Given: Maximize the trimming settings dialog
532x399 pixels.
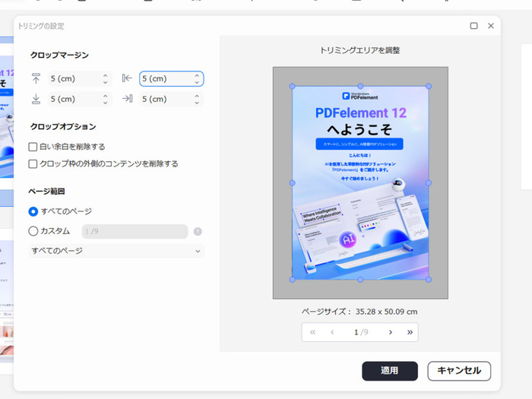Looking at the screenshot, I should (474, 26).
